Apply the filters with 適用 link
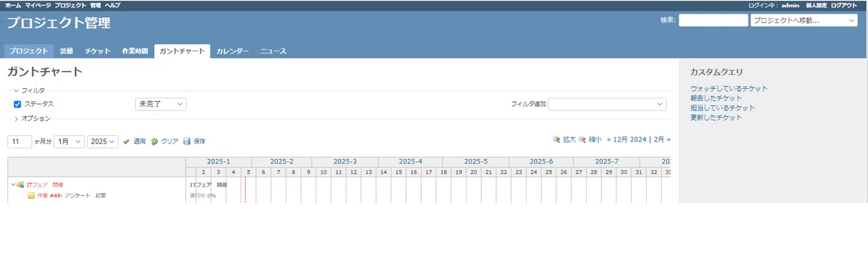This screenshot has width=868, height=274. point(140,142)
